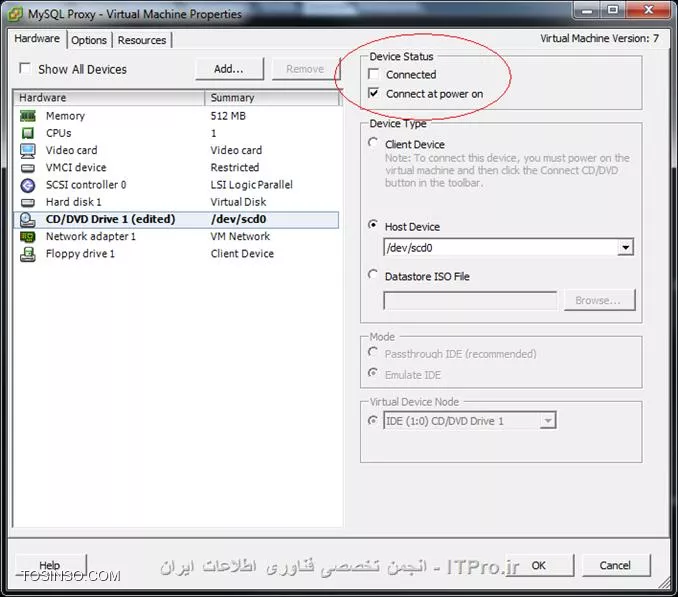Select Passthrough IDE mode radio
The width and height of the screenshot is (678, 597).
[373, 352]
